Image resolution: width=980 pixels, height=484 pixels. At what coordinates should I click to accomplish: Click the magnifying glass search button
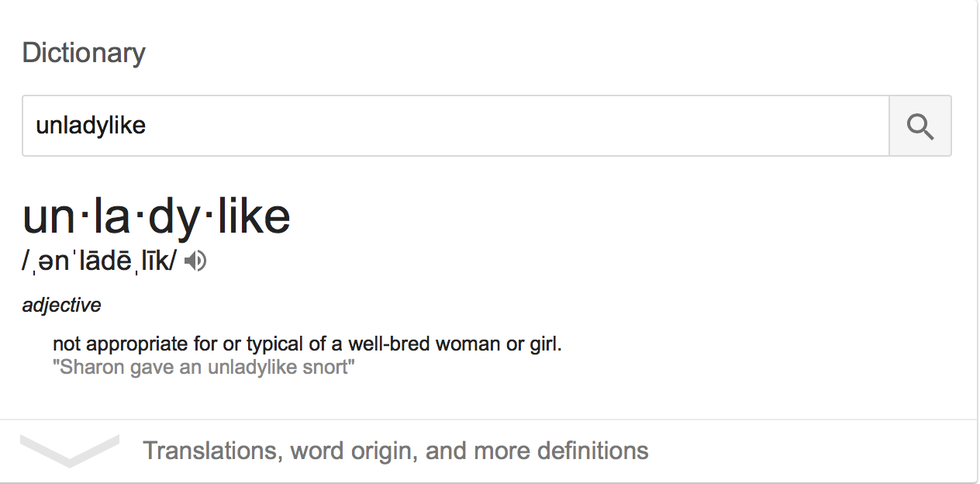pyautogui.click(x=920, y=126)
